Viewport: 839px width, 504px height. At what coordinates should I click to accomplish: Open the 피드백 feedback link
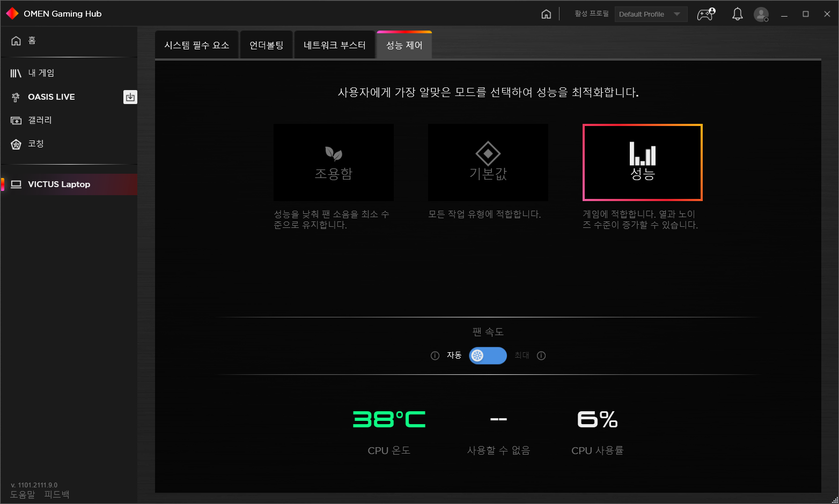57,494
